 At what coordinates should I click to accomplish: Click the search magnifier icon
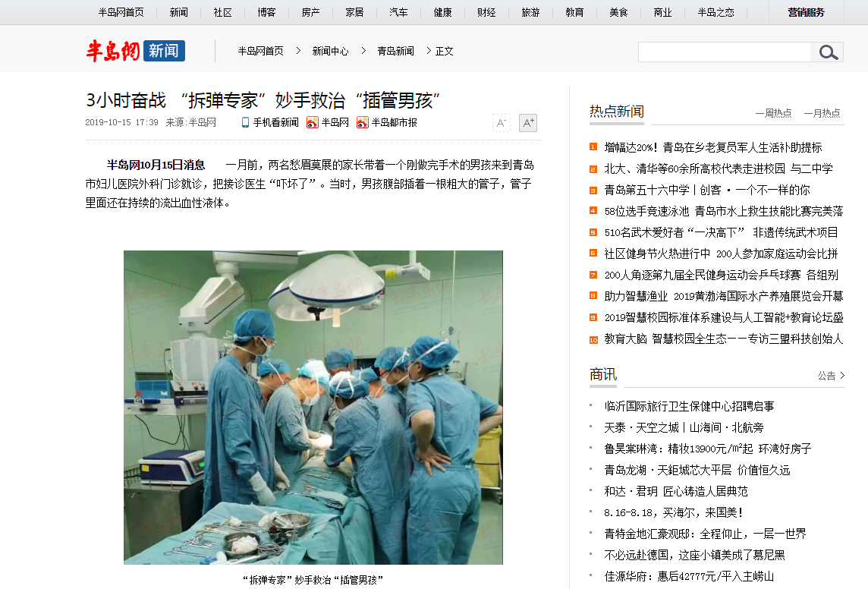tap(827, 52)
